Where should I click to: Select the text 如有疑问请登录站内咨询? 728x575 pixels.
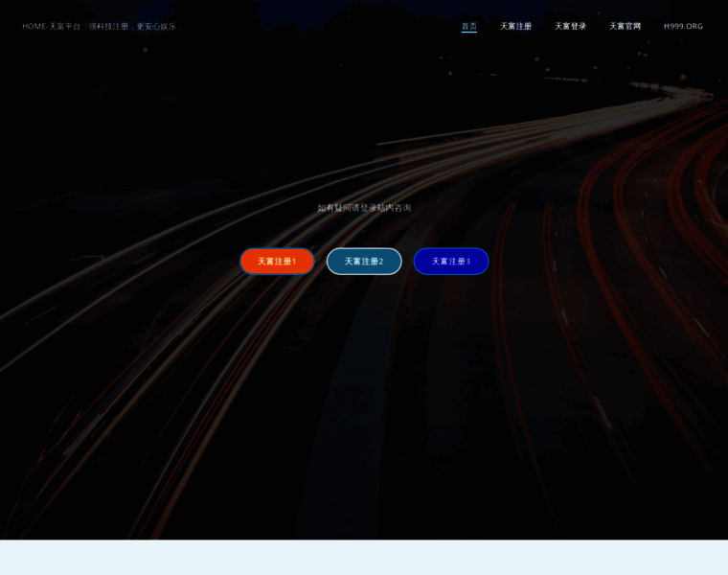364,208
